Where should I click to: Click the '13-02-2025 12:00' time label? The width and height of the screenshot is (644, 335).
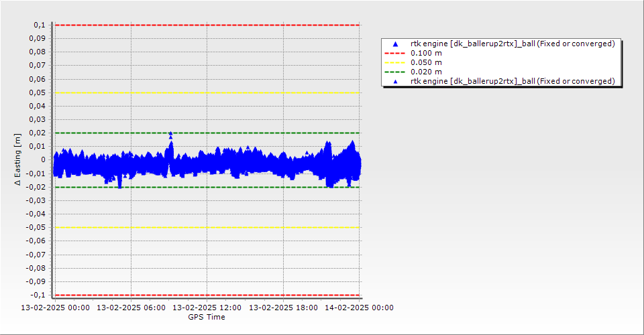207,308
